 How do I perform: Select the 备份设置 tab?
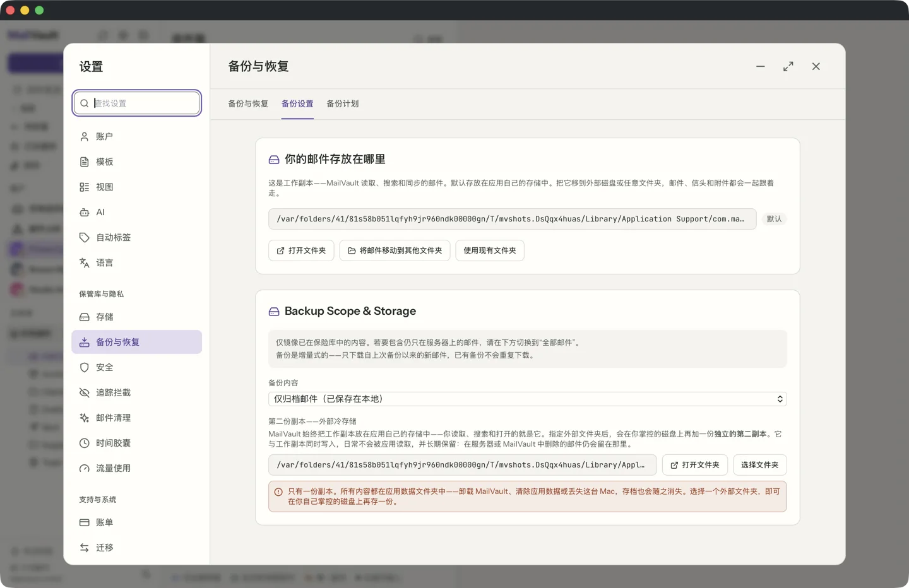pos(297,103)
